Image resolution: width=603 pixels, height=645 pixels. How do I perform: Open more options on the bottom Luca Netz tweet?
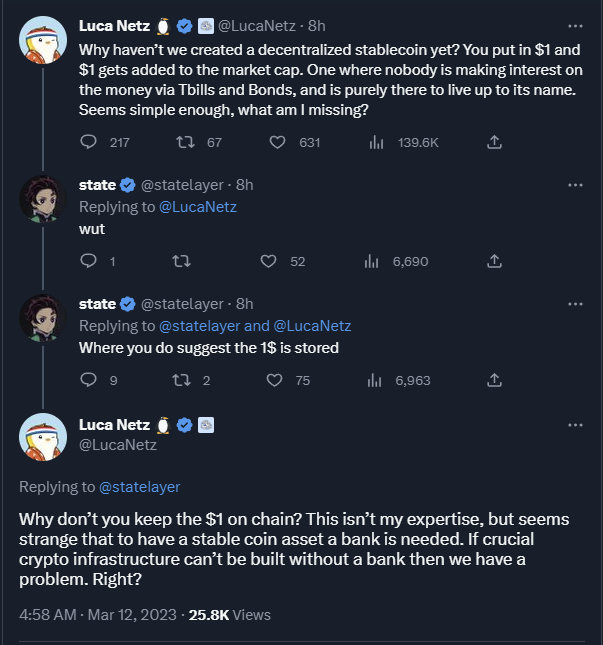575,425
